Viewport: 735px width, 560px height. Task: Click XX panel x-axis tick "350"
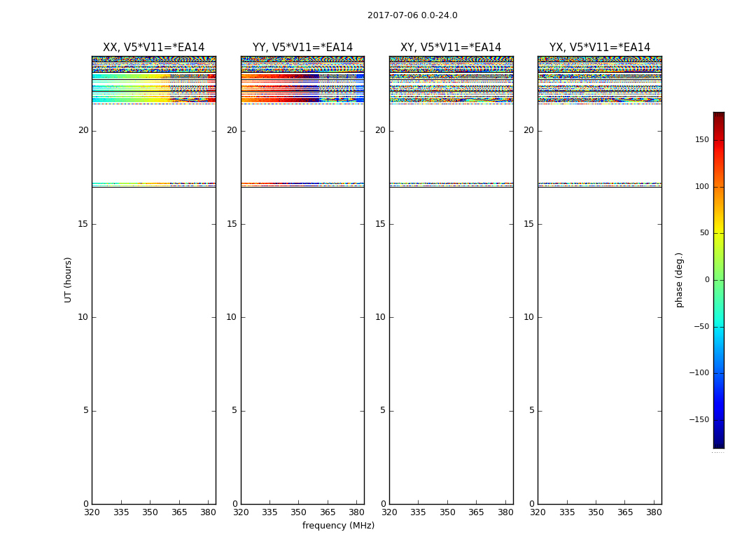(150, 512)
